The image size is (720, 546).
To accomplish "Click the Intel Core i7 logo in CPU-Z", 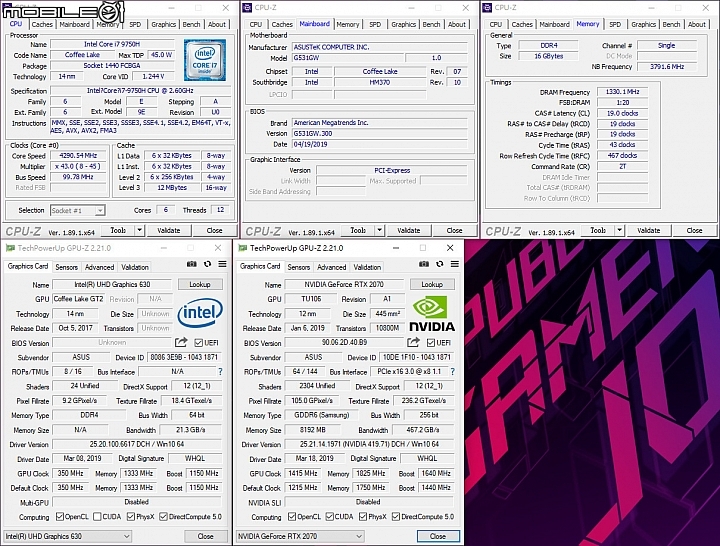I will tap(205, 60).
